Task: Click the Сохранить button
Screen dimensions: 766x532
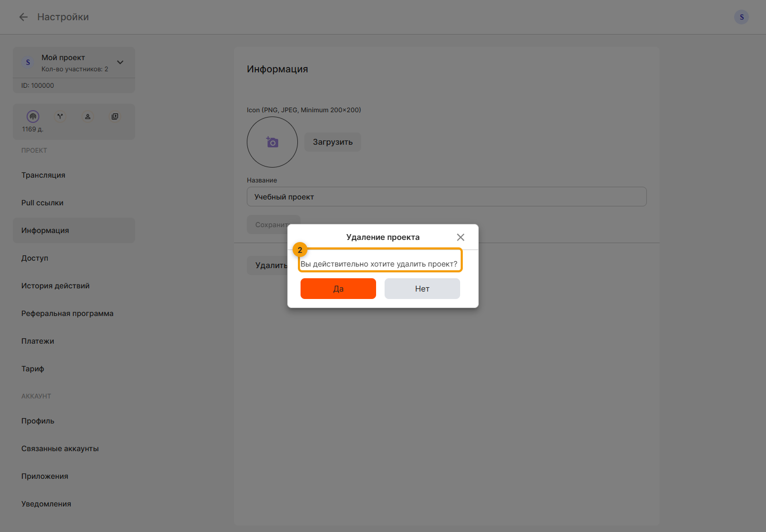Action: tap(273, 225)
